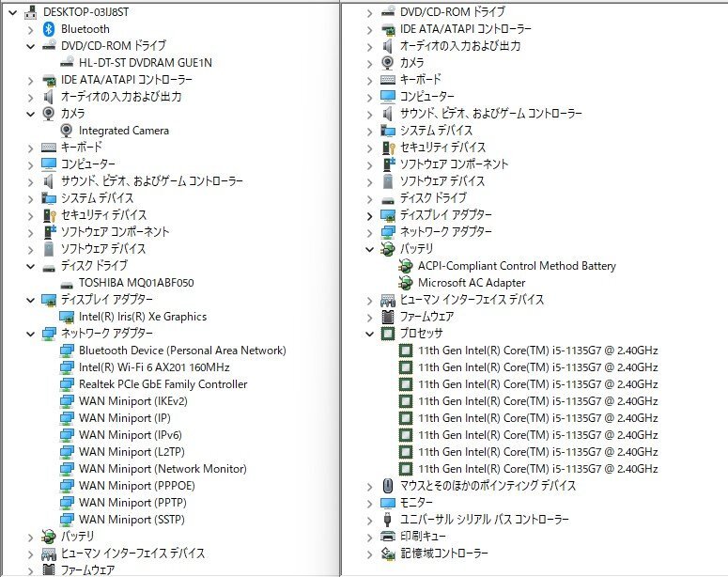Select WAN Miniport (IKEv2)
Image resolution: width=728 pixels, height=577 pixels.
(x=133, y=401)
